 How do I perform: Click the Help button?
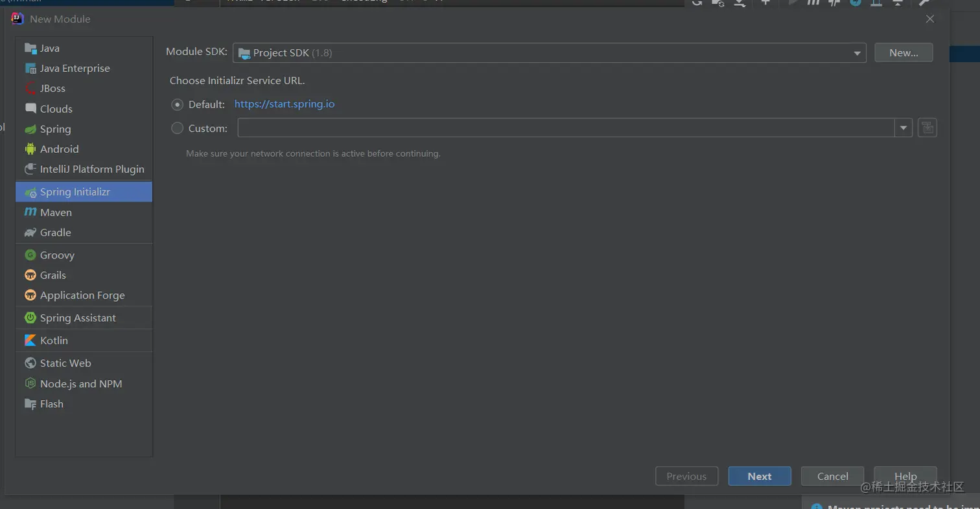tap(905, 476)
